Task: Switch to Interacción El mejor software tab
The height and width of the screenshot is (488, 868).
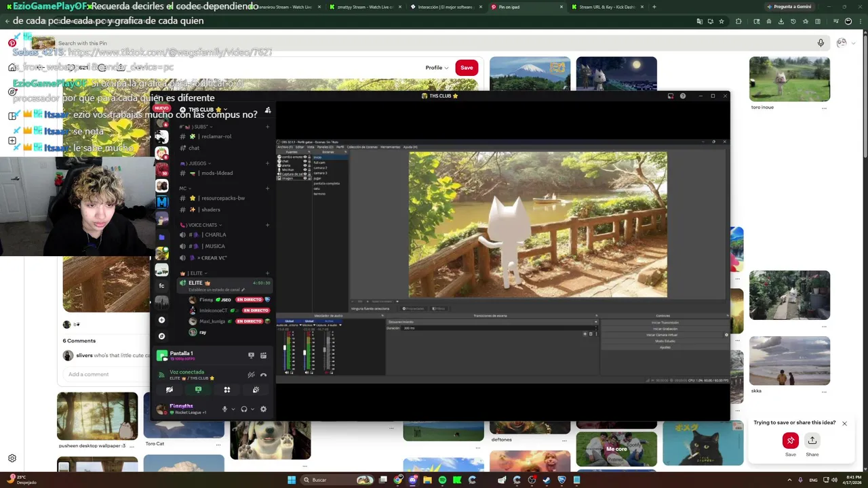Action: 446,7
